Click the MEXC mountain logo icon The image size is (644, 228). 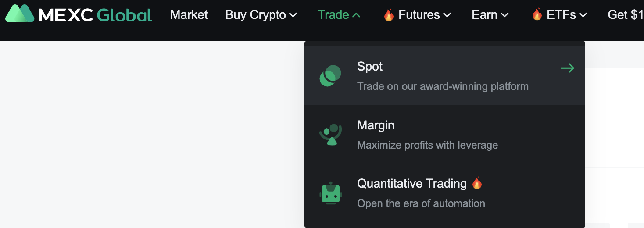[20, 14]
